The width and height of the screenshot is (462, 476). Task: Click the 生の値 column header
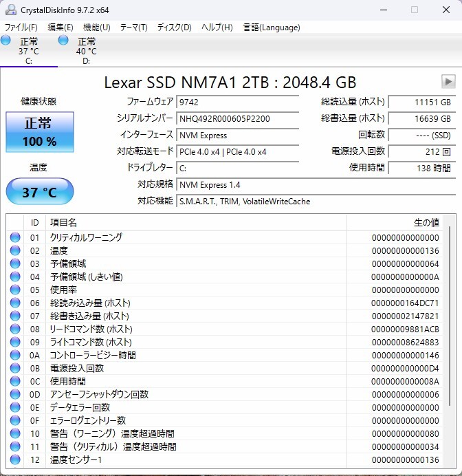(425, 223)
